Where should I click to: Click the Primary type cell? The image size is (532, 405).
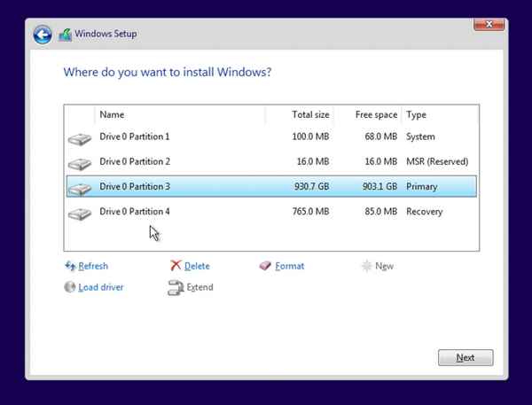coord(422,187)
